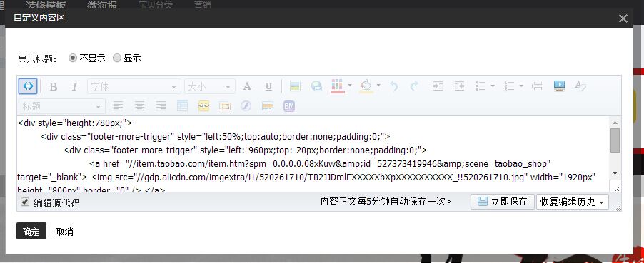
Task: Expand the background color dropdown arrow
Action: coord(378,86)
